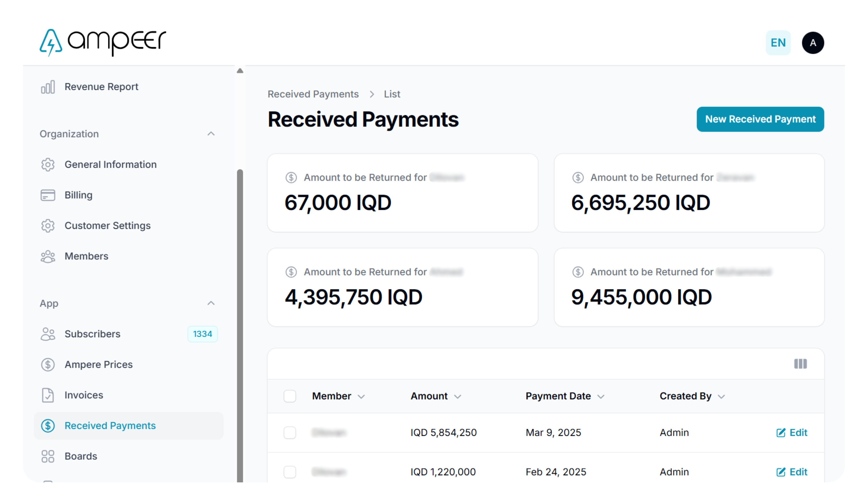
Task: Open Members via its people icon
Action: pos(48,257)
